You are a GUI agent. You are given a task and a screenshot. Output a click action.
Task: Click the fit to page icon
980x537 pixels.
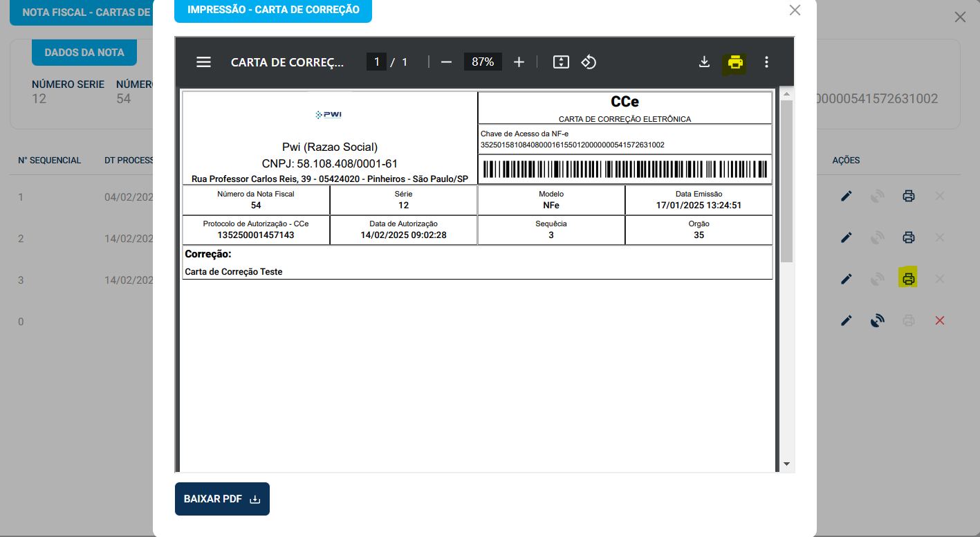[561, 62]
